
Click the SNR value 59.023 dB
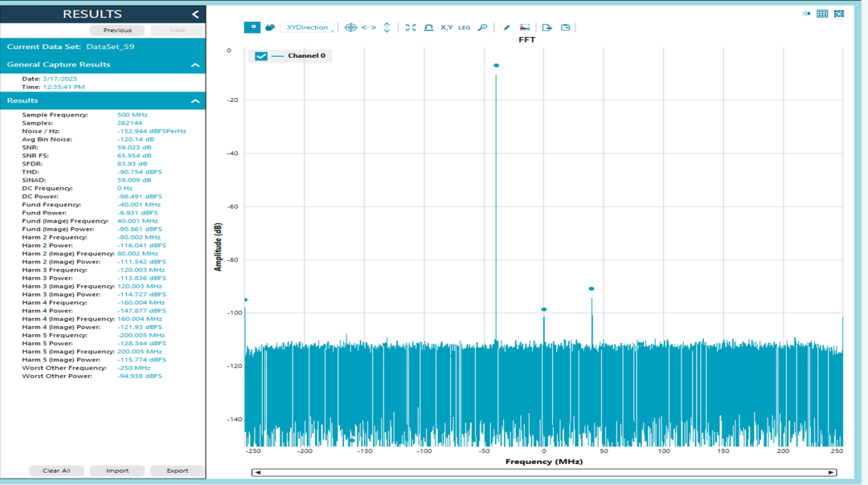click(x=134, y=147)
